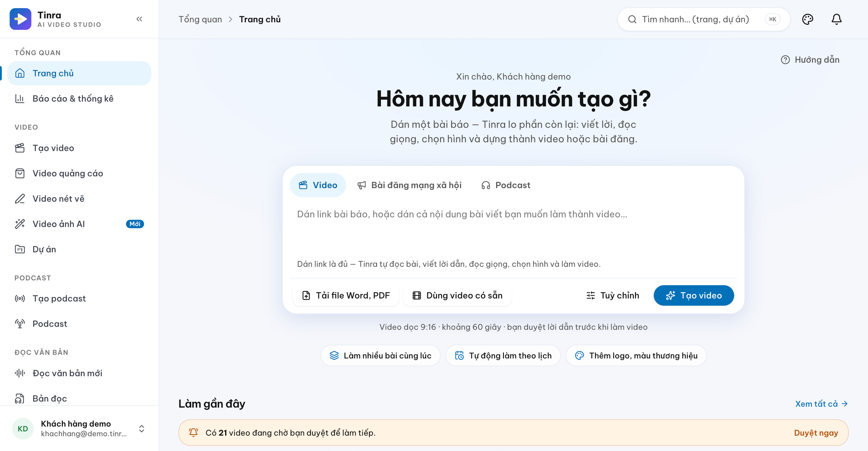Image resolution: width=868 pixels, height=451 pixels.
Task: Open notifications bell in top bar
Action: (836, 19)
